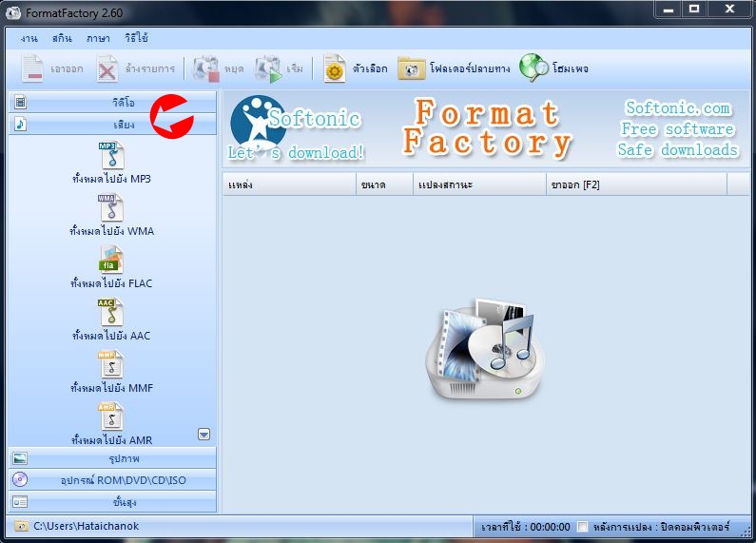The width and height of the screenshot is (756, 543).
Task: Select the AAC conversion icon
Action: click(111, 312)
